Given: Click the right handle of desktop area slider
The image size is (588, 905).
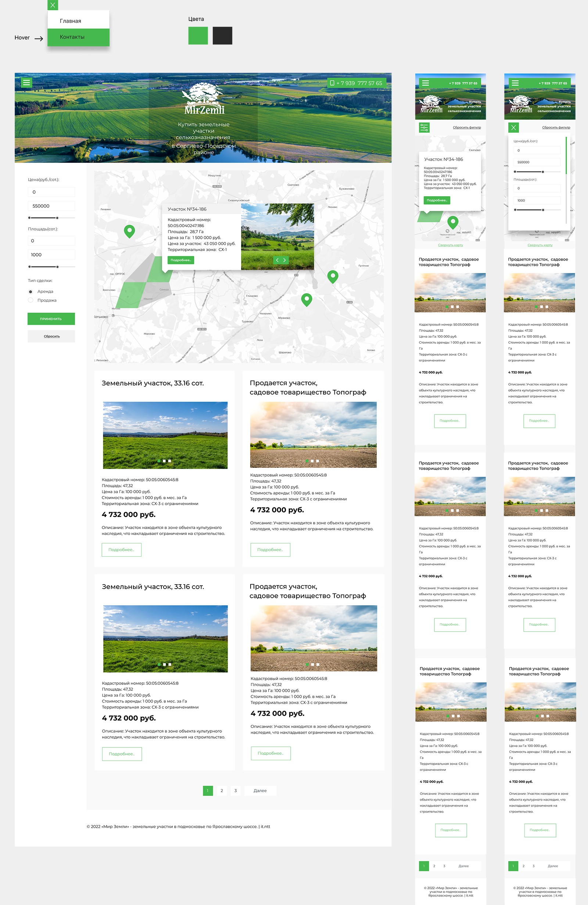Looking at the screenshot, I should [57, 267].
